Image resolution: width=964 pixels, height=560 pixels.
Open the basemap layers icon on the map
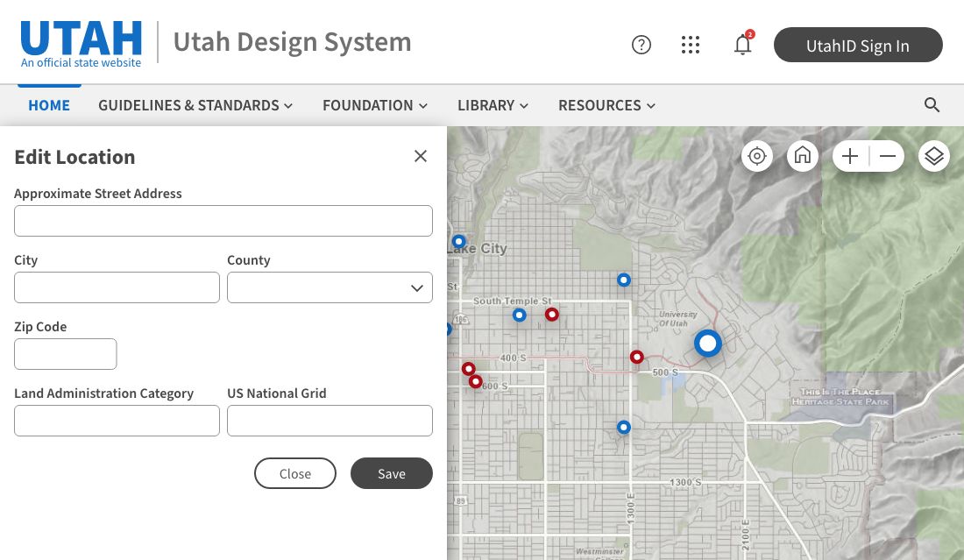pos(934,156)
